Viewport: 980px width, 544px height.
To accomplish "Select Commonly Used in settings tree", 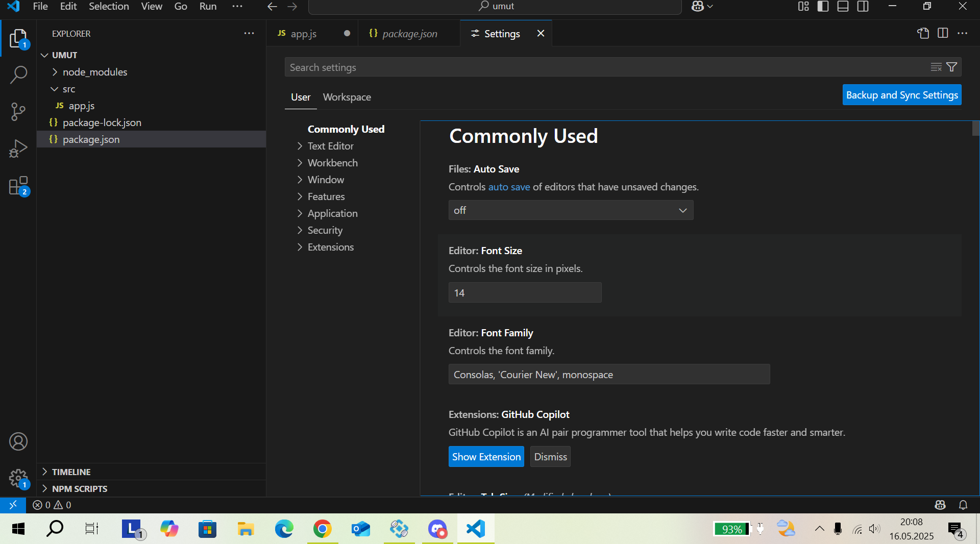I will coord(346,129).
